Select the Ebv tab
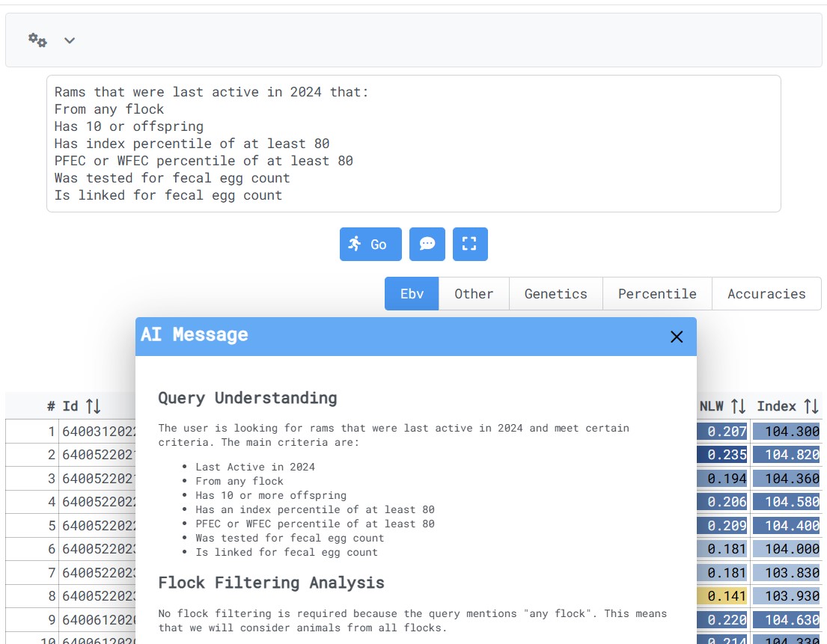This screenshot has width=827, height=644. [x=412, y=293]
